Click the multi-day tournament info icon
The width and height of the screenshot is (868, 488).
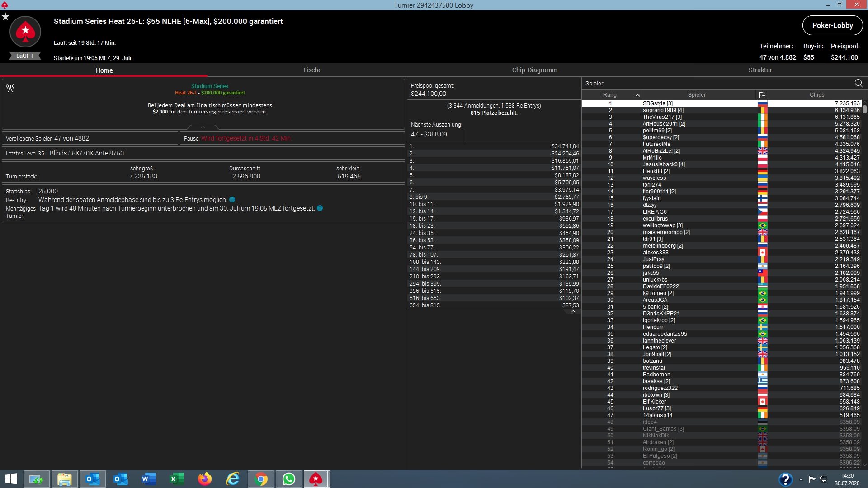(x=320, y=208)
